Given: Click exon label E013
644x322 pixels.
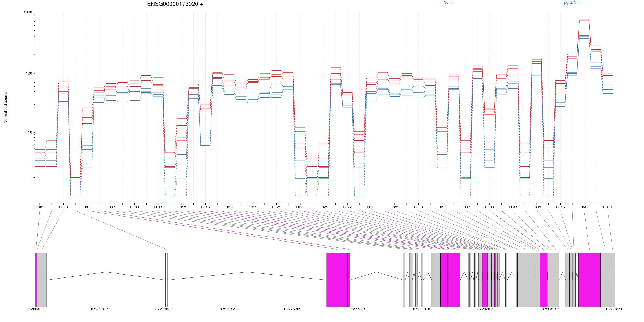Looking at the screenshot, I should coord(182,207).
